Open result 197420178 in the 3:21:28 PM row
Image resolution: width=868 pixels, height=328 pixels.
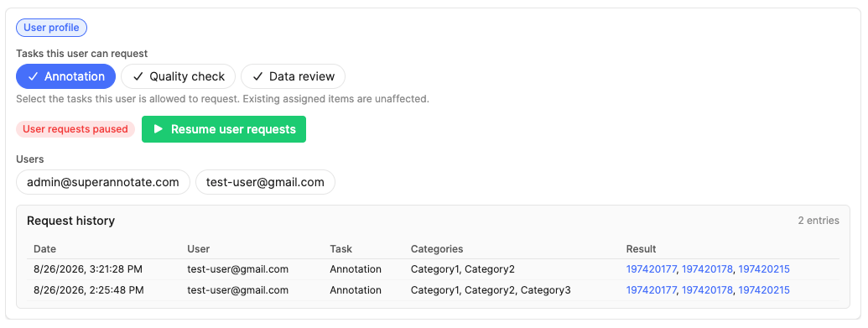tap(708, 269)
